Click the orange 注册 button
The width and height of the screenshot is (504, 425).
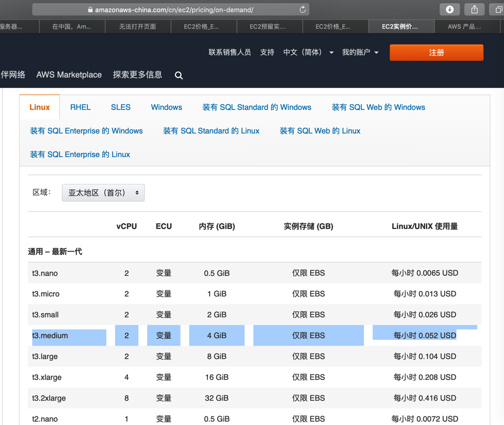(436, 52)
